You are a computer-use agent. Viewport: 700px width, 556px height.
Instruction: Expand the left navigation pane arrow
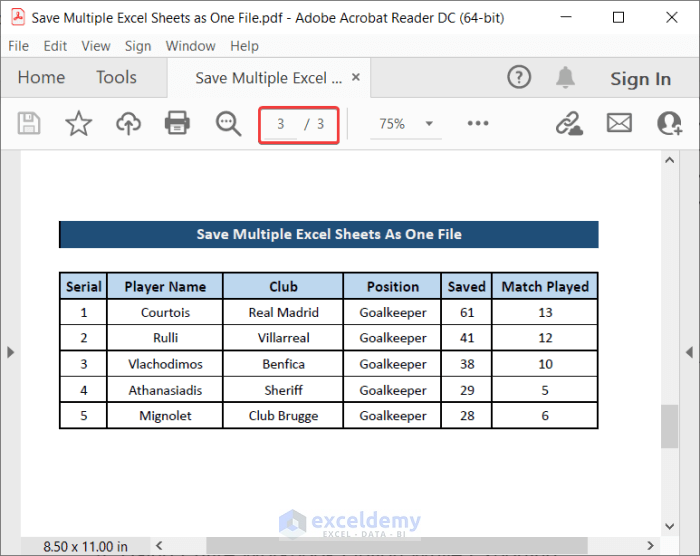pyautogui.click(x=10, y=352)
